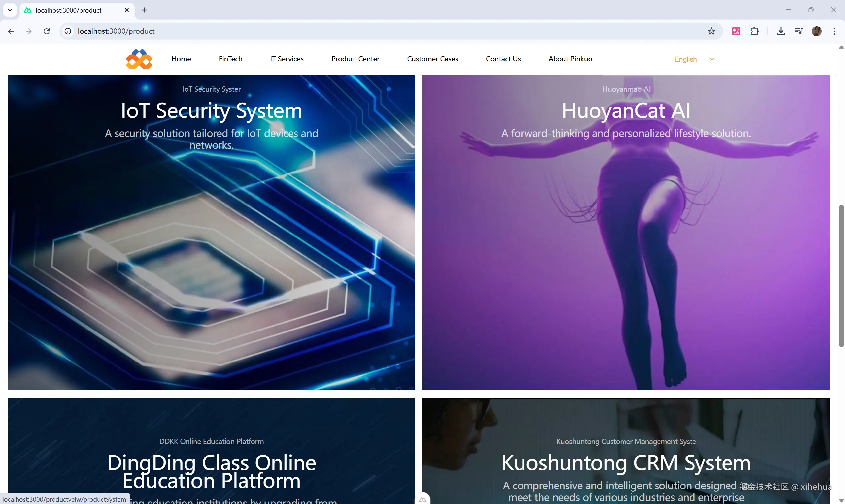Expand the English language dropdown

coord(694,59)
